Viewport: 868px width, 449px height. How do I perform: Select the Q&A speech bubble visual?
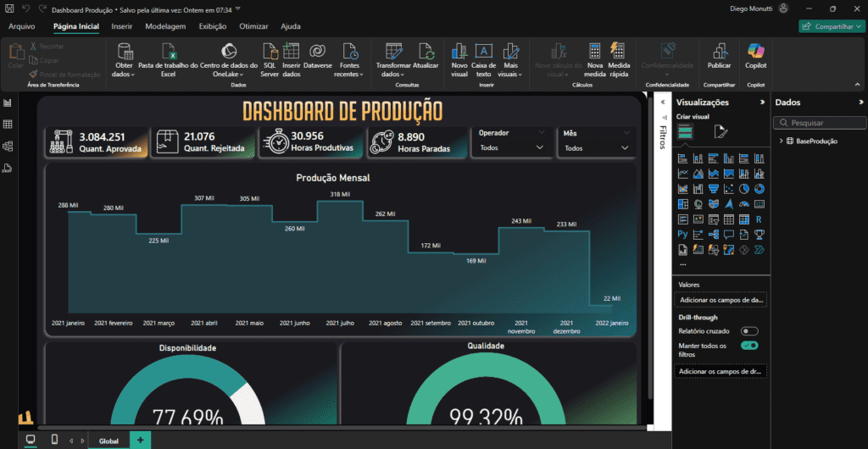click(x=729, y=235)
